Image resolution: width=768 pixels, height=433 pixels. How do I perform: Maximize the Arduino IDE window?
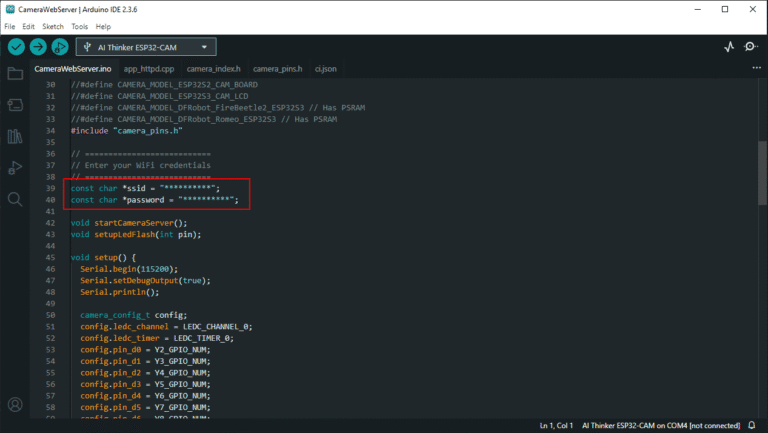click(x=725, y=9)
